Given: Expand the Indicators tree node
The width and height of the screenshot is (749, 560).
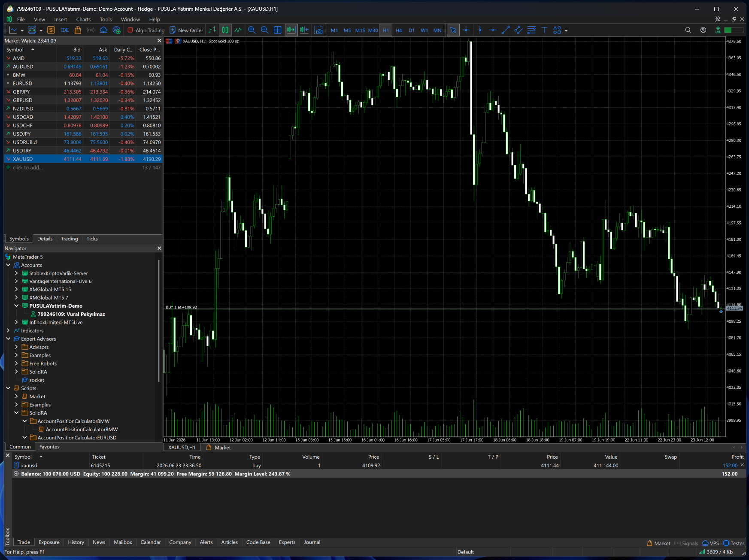Looking at the screenshot, I should click(8, 330).
